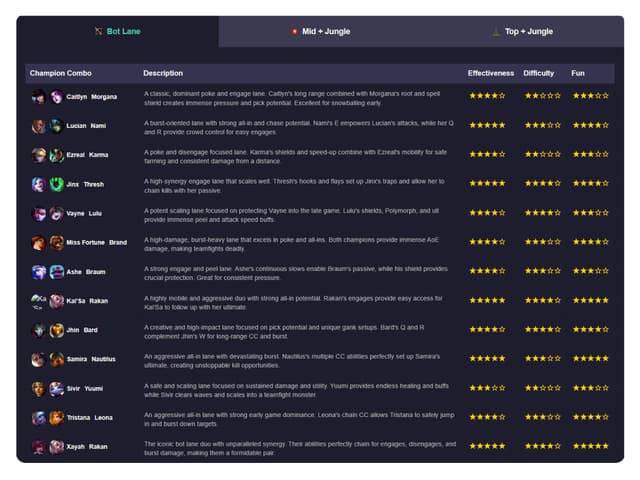Click the Xayah champion portrait icon
The height and width of the screenshot is (480, 640).
(39, 447)
